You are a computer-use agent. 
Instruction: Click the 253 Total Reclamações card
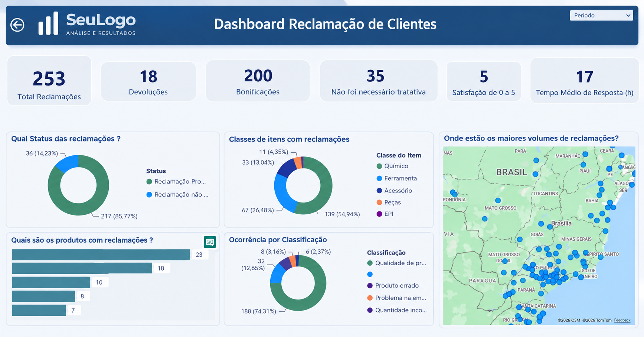[x=49, y=81]
